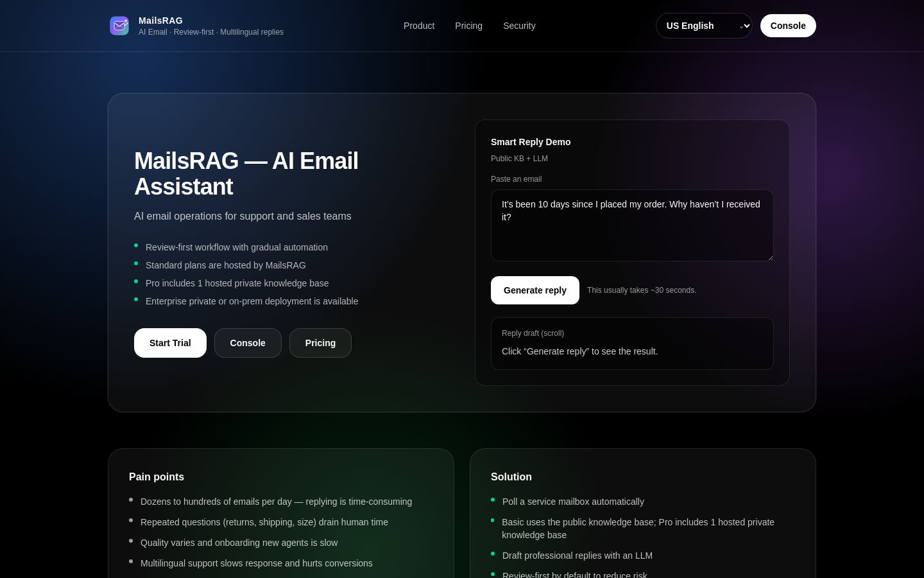Open the Product nav menu item
The width and height of the screenshot is (924, 578).
pos(419,26)
